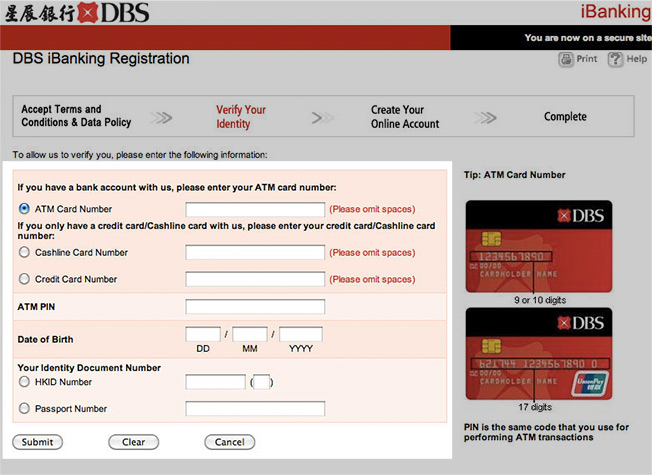Focus the Credit Card Number input field

click(255, 279)
